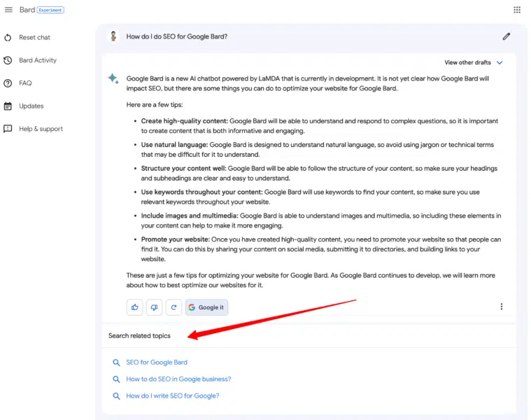The image size is (531, 420).
Task: Click the Updates calendar icon
Action: click(8, 106)
